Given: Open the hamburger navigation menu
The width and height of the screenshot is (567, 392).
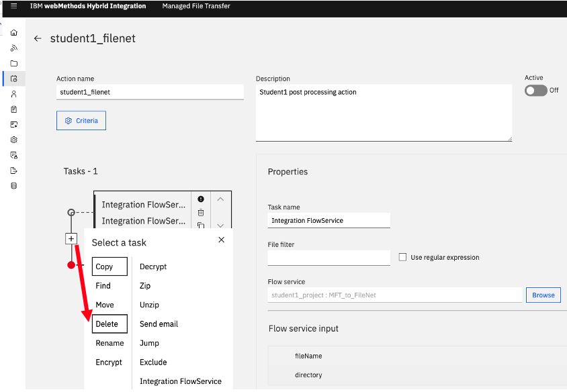Looking at the screenshot, I should 13,6.
